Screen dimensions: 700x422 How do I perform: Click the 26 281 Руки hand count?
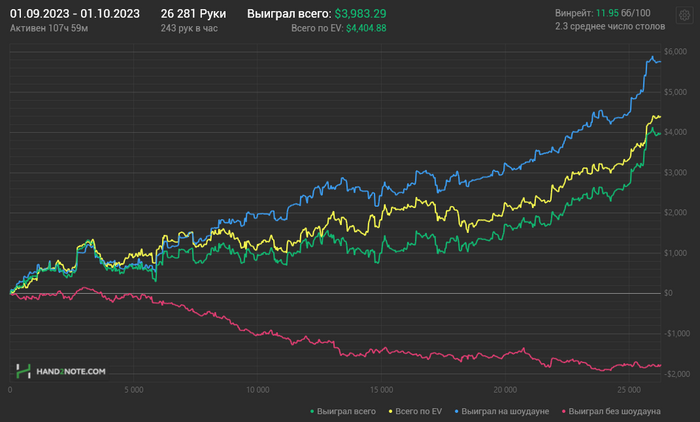pyautogui.click(x=193, y=14)
